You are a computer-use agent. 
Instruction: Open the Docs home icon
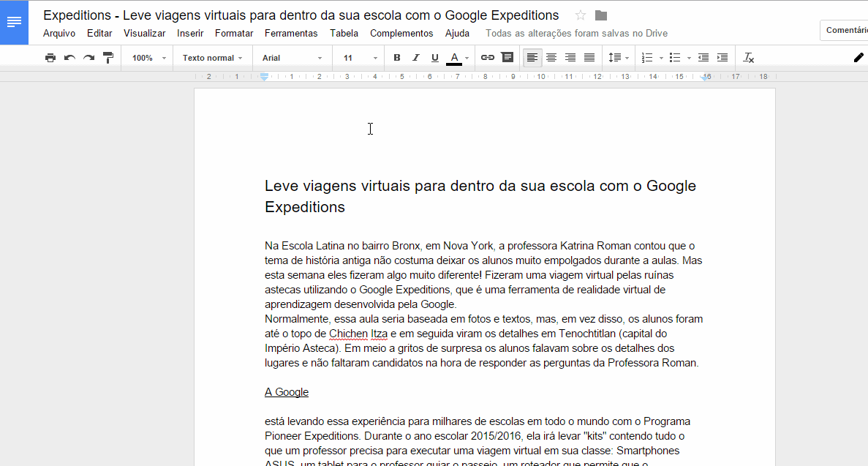coord(14,22)
